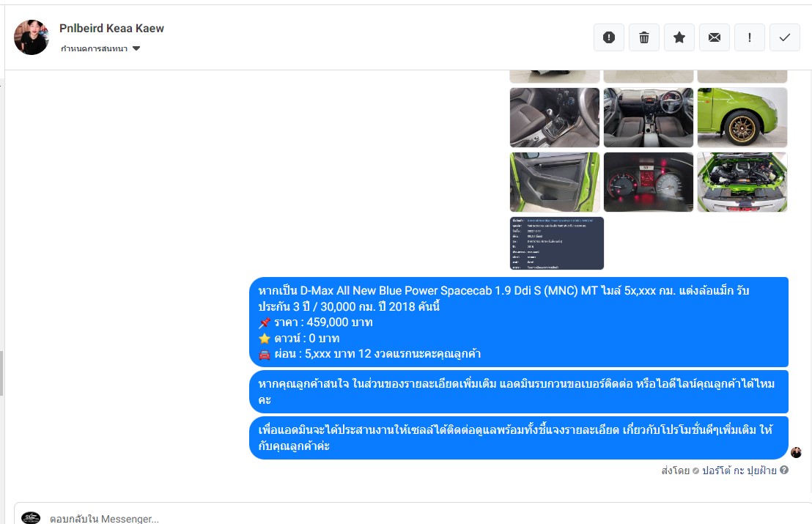The width and height of the screenshot is (812, 524).
Task: Click the spam report exclamation circle icon
Action: 609,37
